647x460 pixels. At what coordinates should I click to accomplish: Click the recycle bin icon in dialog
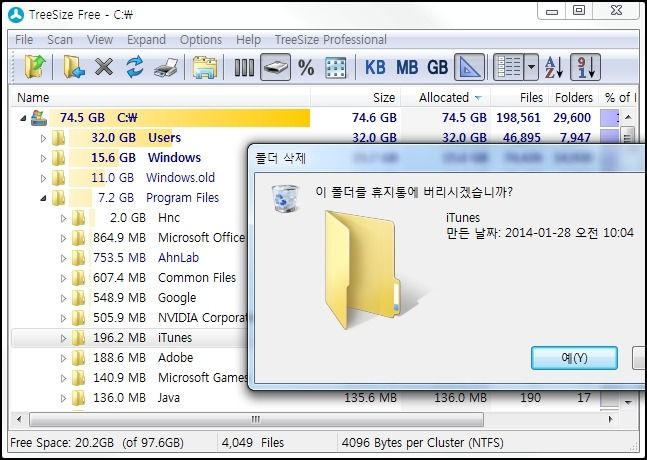point(285,198)
